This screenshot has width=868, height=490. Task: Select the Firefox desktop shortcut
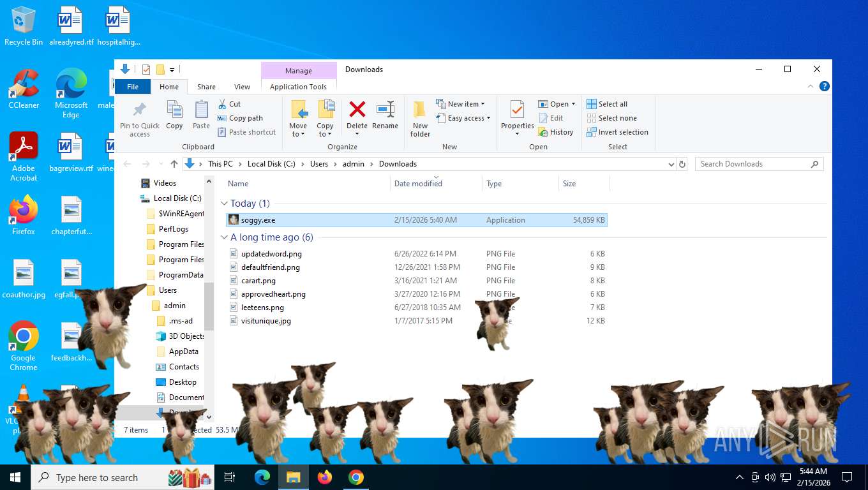coord(24,215)
